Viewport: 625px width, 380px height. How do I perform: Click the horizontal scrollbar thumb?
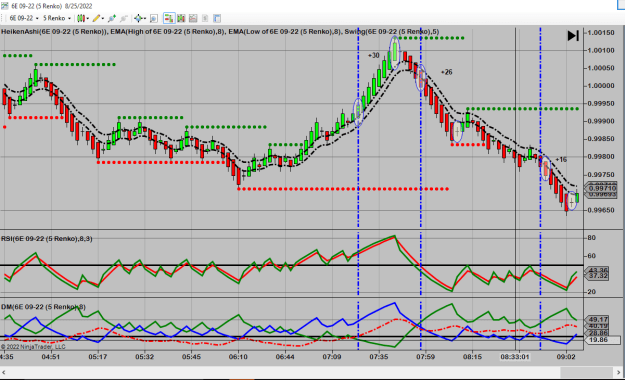coord(586,372)
